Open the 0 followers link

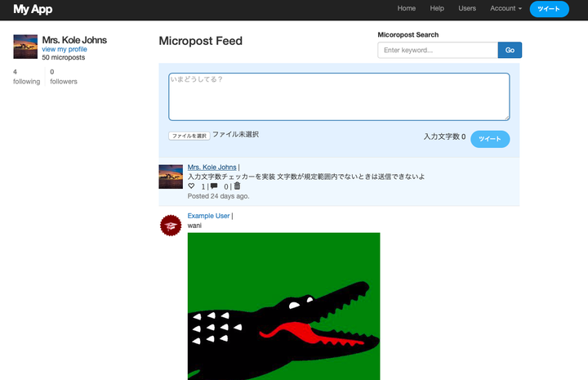click(64, 77)
